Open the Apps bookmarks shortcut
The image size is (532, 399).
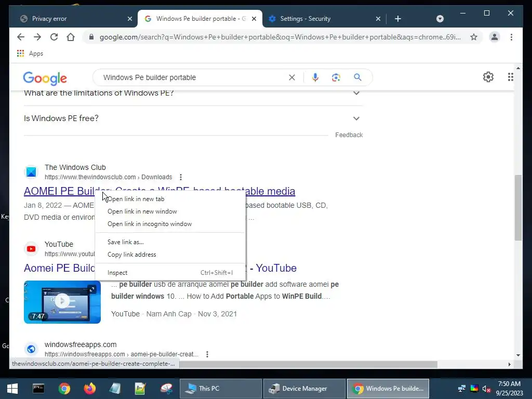[x=30, y=54]
